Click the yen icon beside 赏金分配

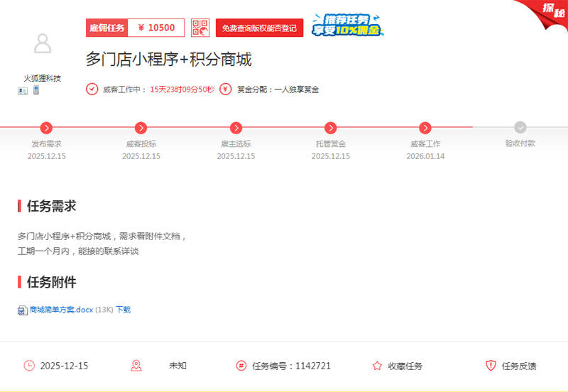point(226,89)
